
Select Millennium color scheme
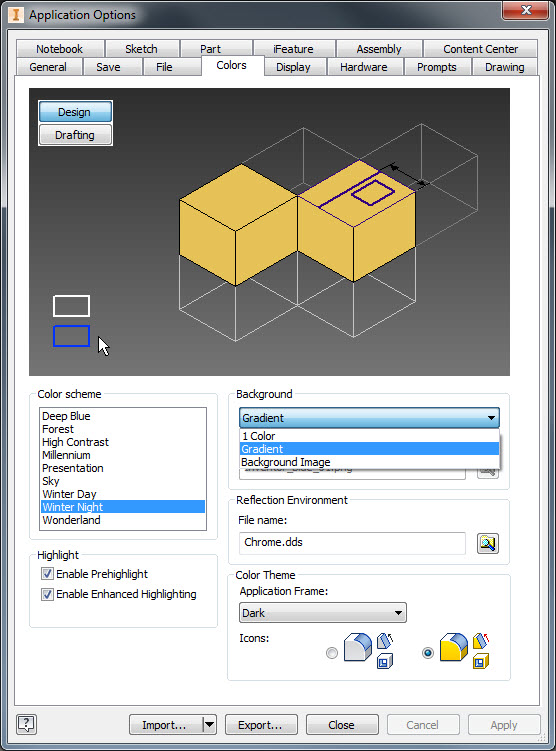click(123, 455)
